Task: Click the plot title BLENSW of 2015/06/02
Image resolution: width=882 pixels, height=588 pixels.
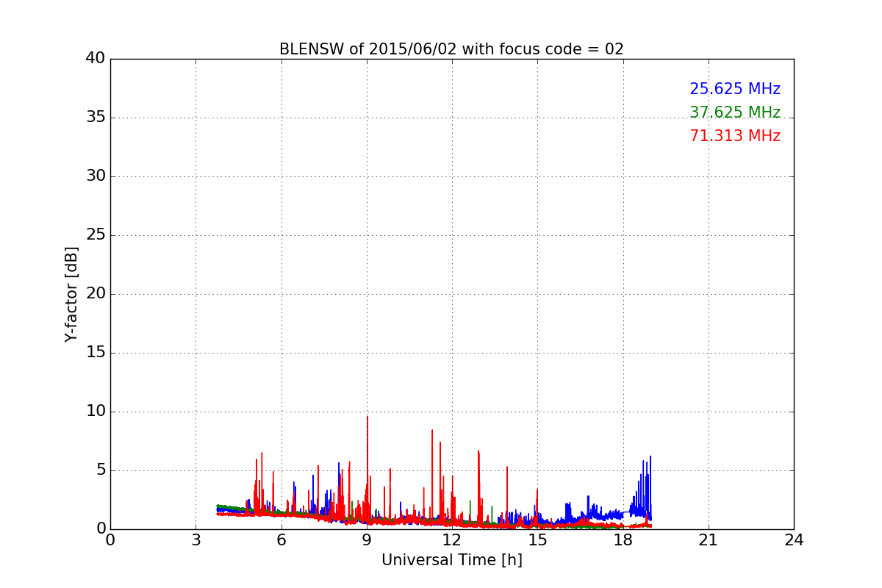Action: [x=451, y=49]
